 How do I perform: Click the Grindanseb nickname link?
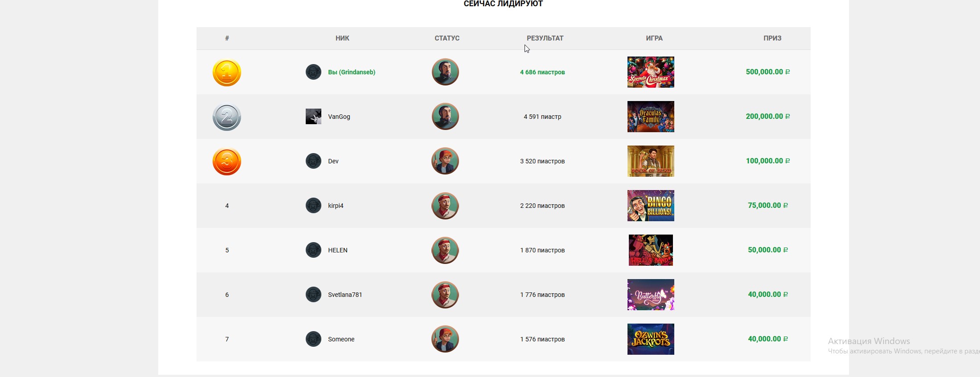point(352,72)
